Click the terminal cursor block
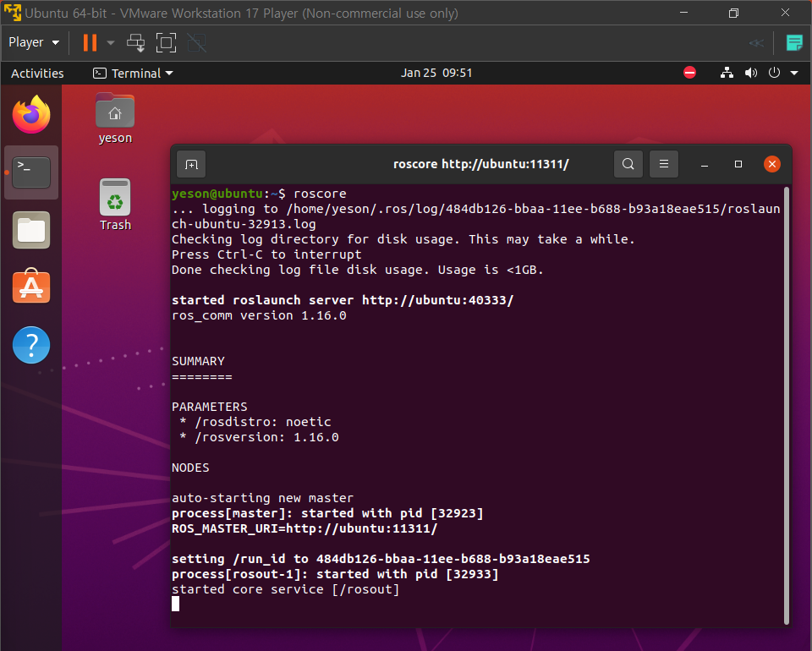 (x=176, y=604)
